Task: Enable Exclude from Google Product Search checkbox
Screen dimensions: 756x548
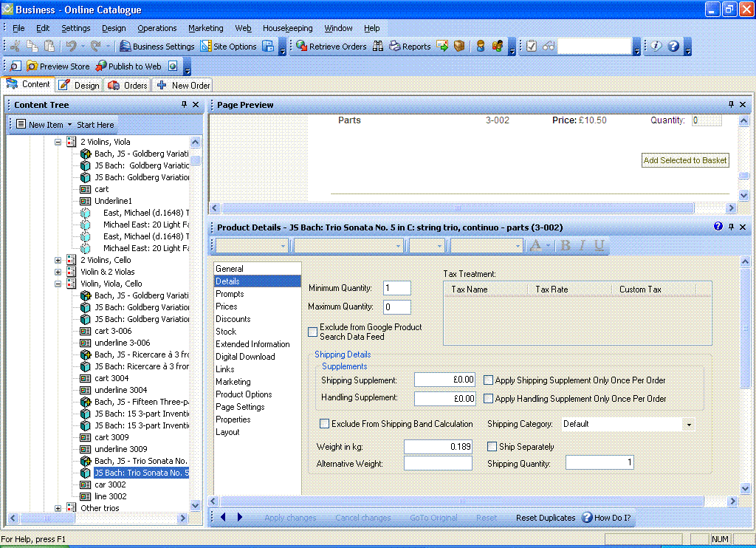Action: click(x=313, y=332)
